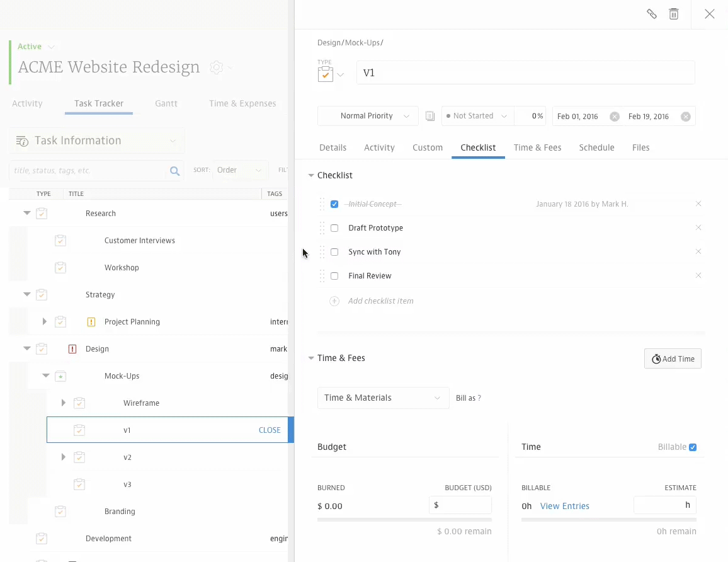
Task: Click the Add Time button
Action: pos(673,359)
